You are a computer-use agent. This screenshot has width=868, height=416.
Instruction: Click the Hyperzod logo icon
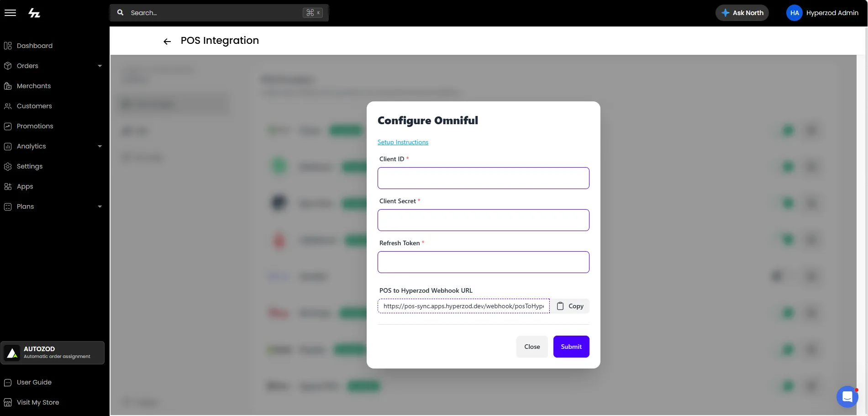(34, 13)
